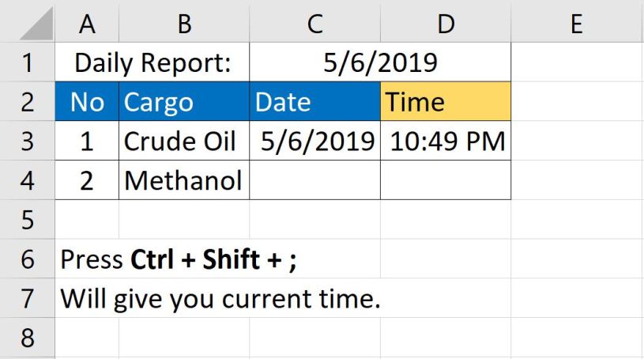
Task: Select row 5 header
Action: pyautogui.click(x=28, y=220)
